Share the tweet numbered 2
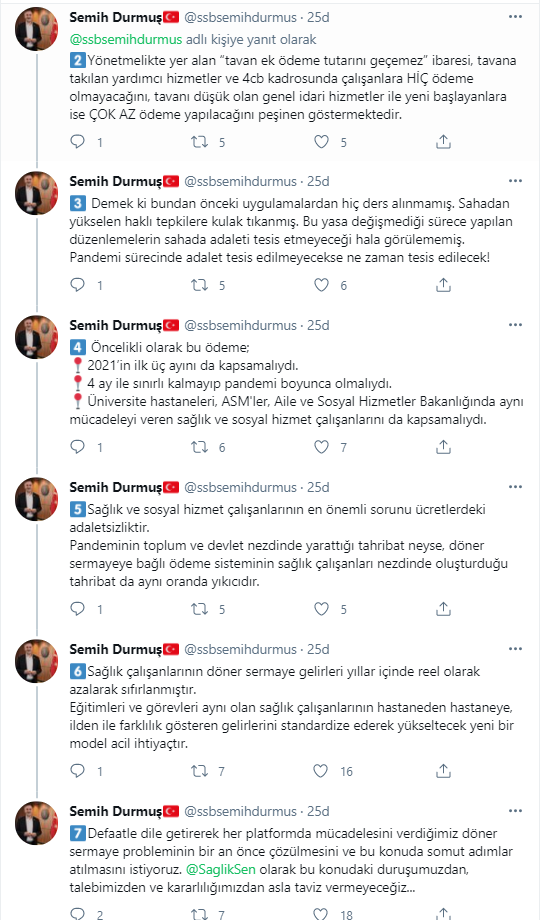This screenshot has height=920, width=545. 444,141
